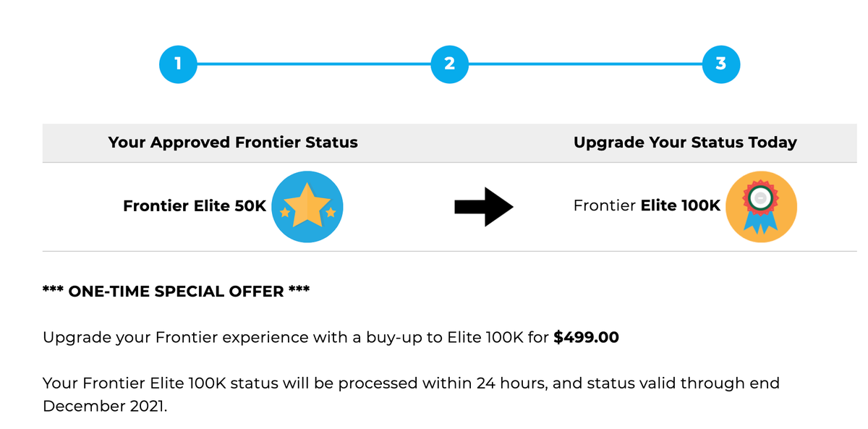868x429 pixels.
Task: Click the ONE-TIME SPECIAL OFFER heading
Action: point(176,292)
